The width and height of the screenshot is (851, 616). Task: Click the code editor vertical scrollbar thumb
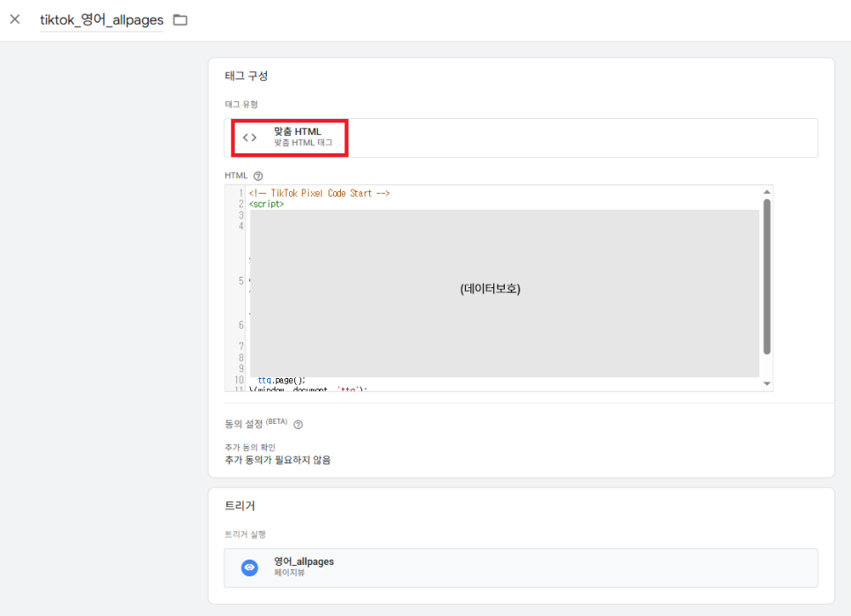(766, 275)
